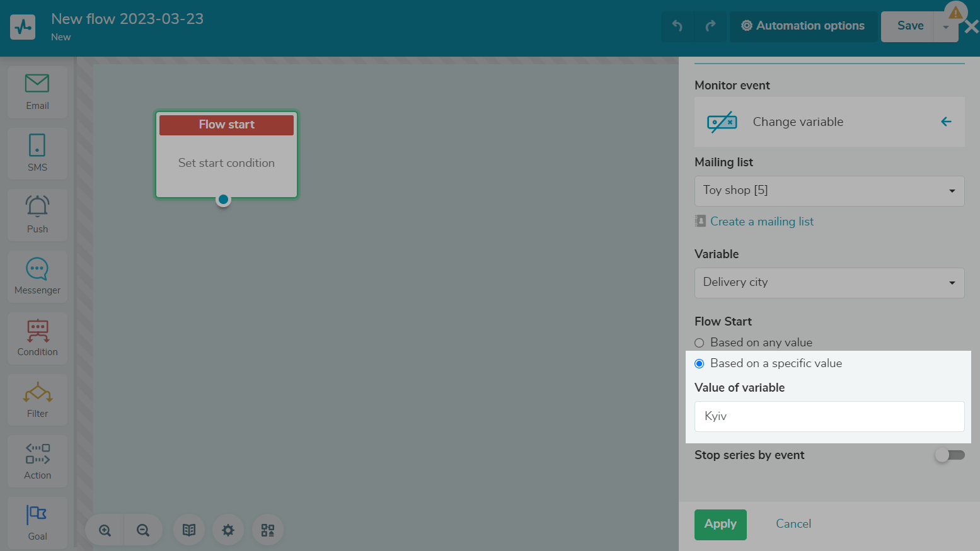Viewport: 980px width, 551px height.
Task: Open canvas settings gear
Action: point(228,530)
